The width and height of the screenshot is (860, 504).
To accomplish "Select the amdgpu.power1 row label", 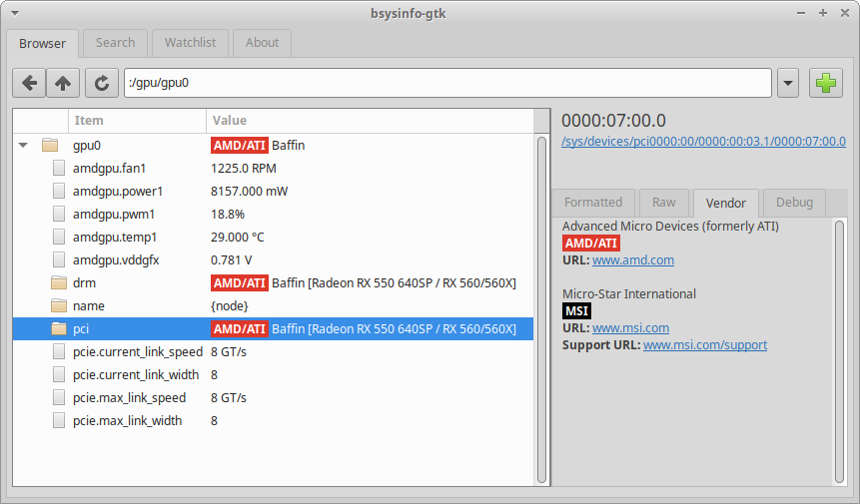I will tap(118, 192).
